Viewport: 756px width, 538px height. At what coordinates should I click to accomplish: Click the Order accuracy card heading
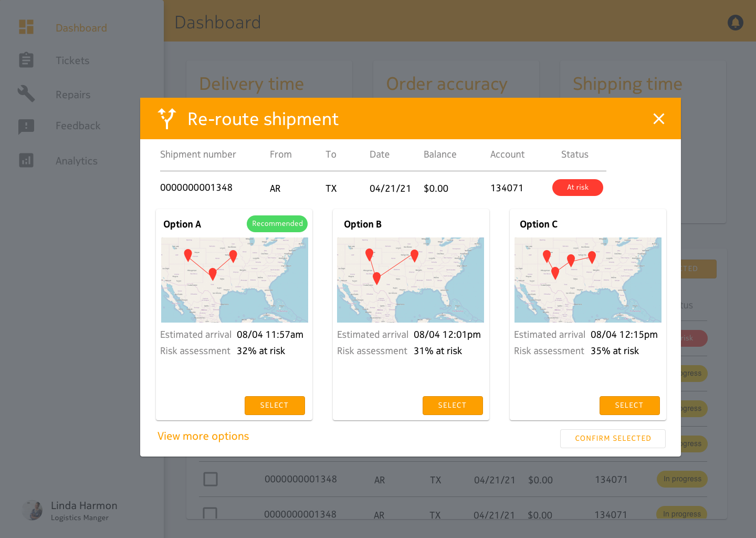click(447, 84)
